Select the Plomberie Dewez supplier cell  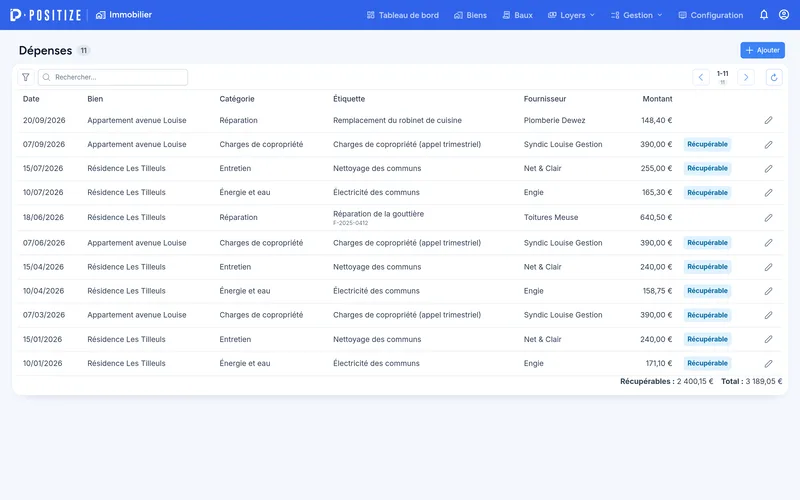point(554,120)
